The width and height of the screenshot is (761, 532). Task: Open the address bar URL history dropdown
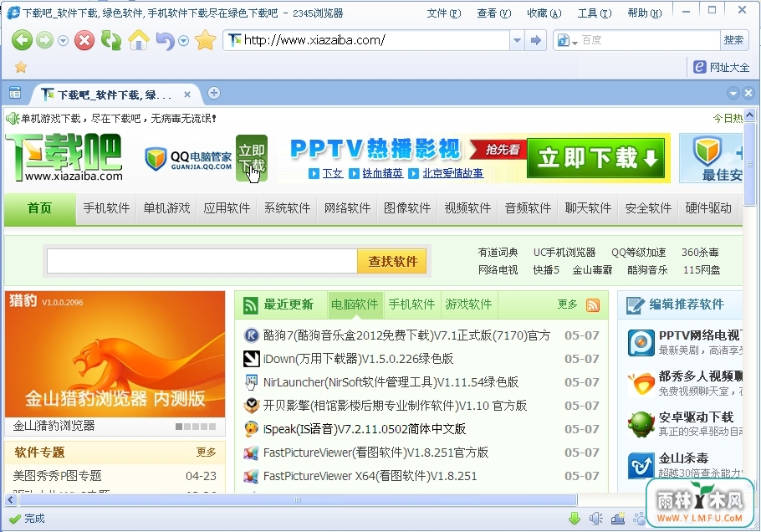(517, 40)
